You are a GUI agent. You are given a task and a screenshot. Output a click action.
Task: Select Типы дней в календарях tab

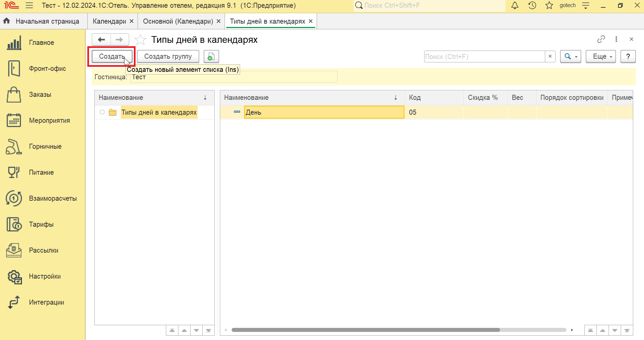point(267,21)
